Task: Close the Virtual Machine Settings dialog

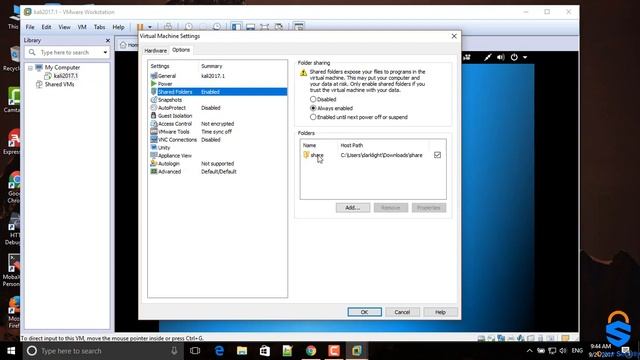Action: (454, 36)
